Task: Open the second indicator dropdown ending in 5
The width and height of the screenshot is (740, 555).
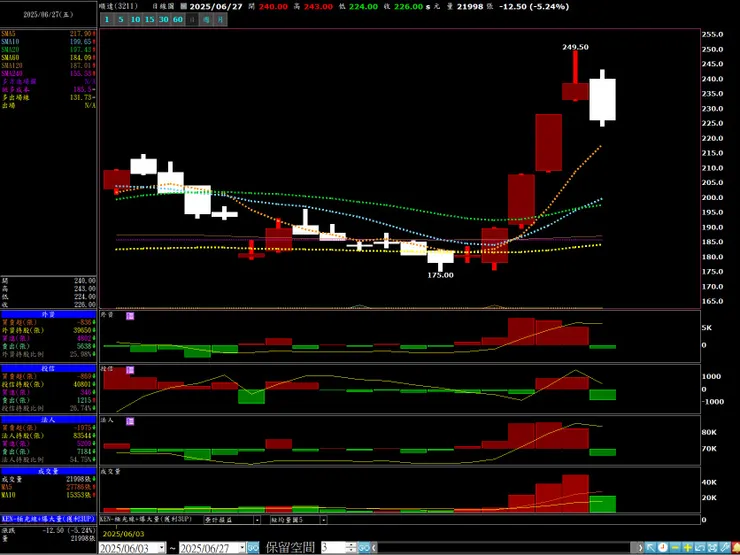Action: pyautogui.click(x=324, y=520)
